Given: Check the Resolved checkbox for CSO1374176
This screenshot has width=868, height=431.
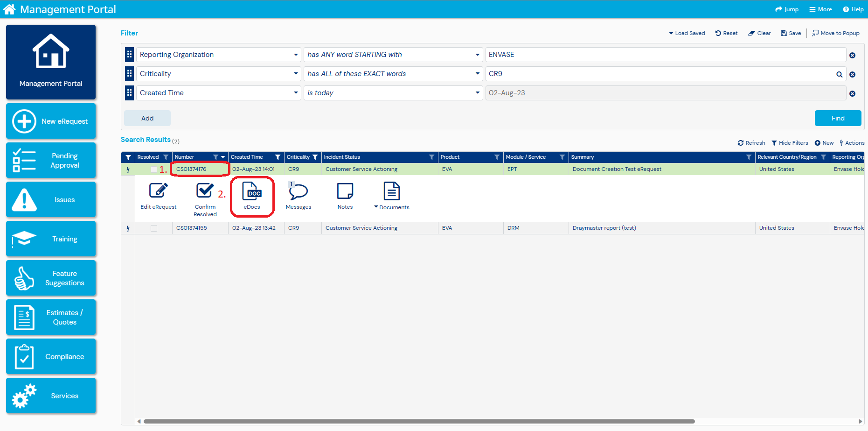Looking at the screenshot, I should point(154,169).
